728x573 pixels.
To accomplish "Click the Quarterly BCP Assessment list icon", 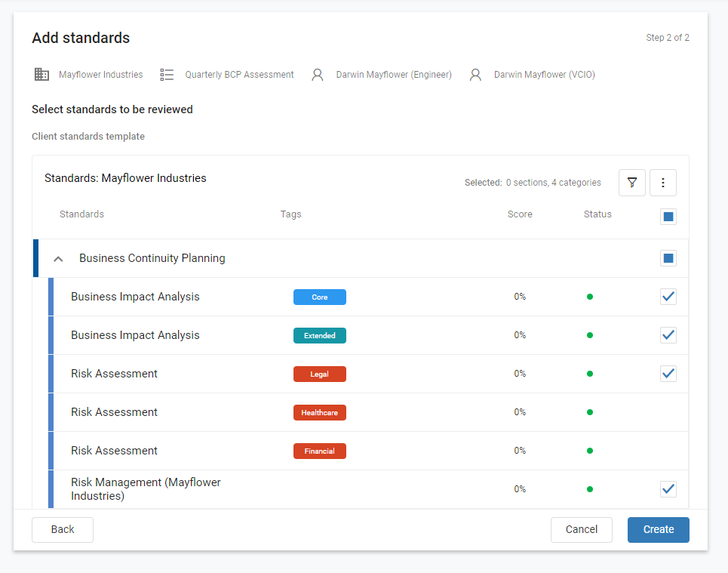I will tap(167, 74).
